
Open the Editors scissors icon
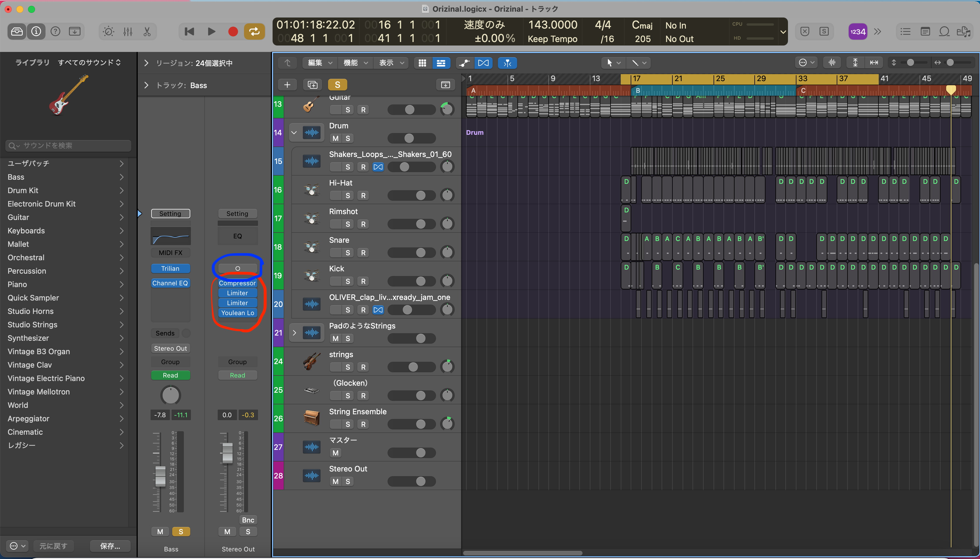(147, 32)
